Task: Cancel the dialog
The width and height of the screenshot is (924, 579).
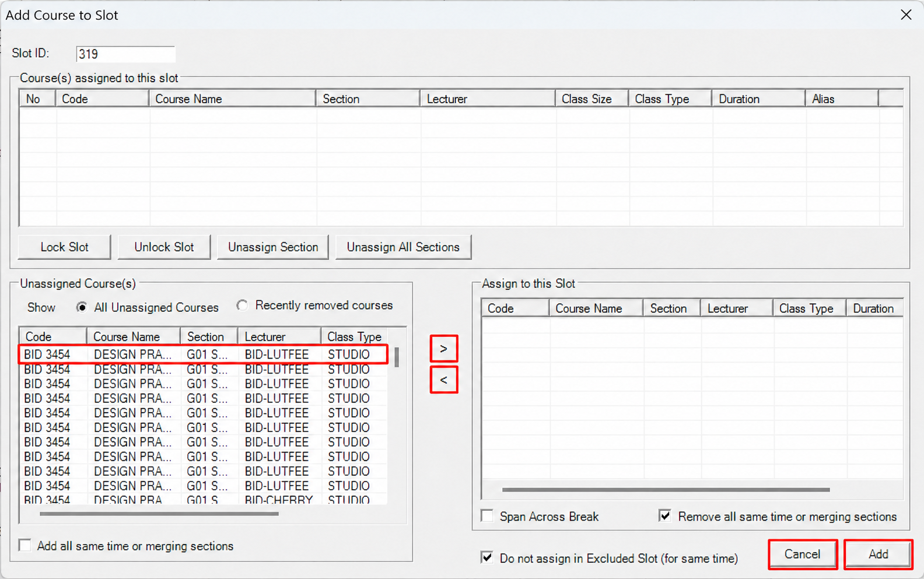Action: 803,555
